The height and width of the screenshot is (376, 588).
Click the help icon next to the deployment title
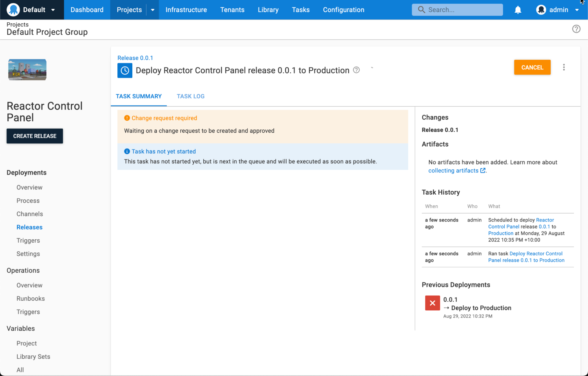pyautogui.click(x=356, y=70)
